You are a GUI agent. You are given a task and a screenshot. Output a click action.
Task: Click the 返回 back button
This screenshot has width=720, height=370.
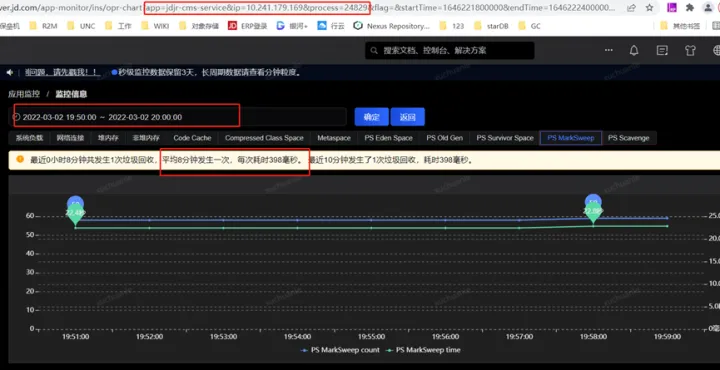[408, 117]
